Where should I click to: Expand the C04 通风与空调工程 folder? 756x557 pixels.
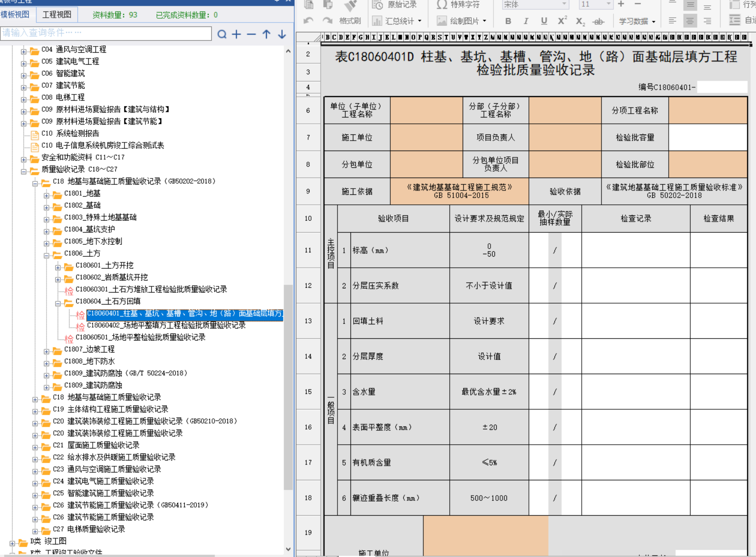24,51
